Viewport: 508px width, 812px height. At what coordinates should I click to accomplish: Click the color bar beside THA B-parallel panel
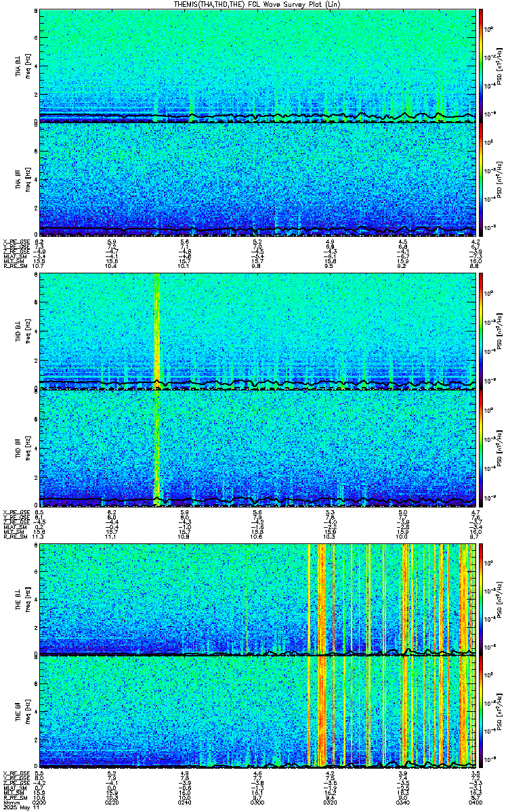482,179
